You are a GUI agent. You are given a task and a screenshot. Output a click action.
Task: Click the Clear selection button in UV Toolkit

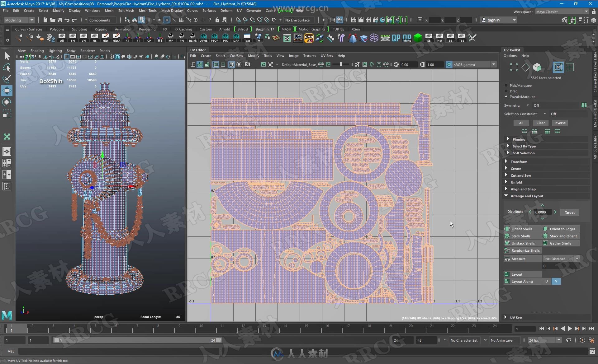coord(540,123)
